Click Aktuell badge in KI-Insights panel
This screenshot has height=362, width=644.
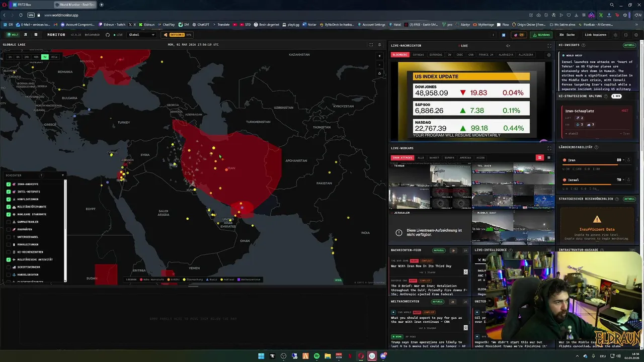pyautogui.click(x=629, y=45)
